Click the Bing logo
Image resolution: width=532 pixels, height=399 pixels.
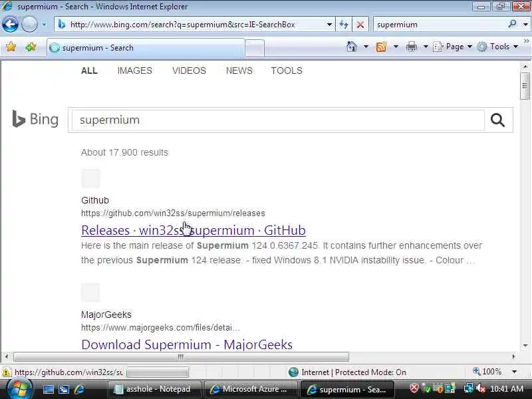click(35, 120)
